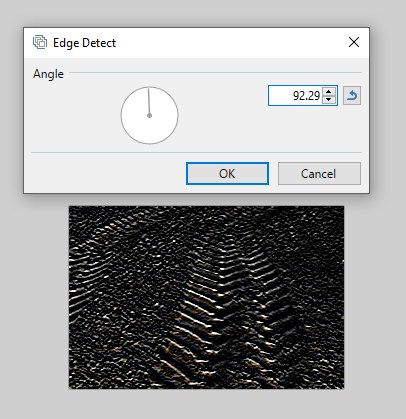406x419 pixels.
Task: Confirm edge detect with the OK button
Action: [227, 173]
